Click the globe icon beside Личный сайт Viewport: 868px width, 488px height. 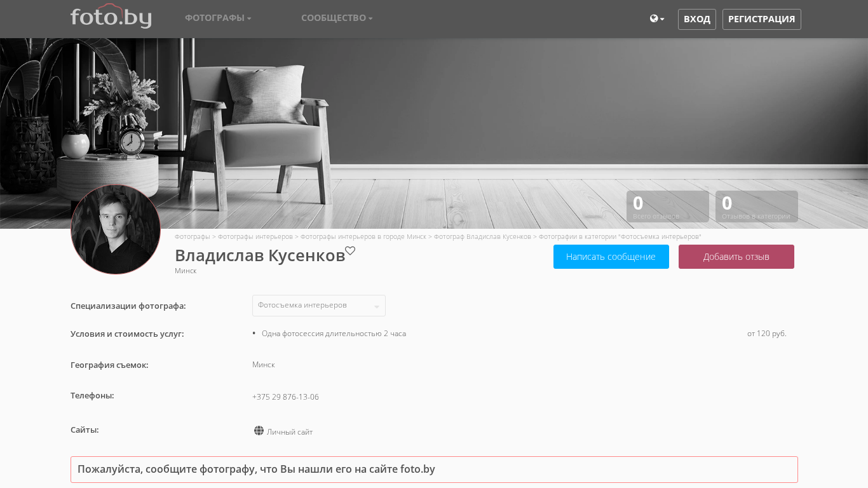(259, 431)
